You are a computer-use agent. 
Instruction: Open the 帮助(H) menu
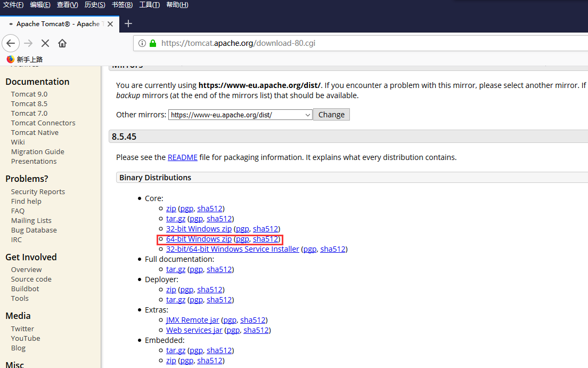coord(177,4)
